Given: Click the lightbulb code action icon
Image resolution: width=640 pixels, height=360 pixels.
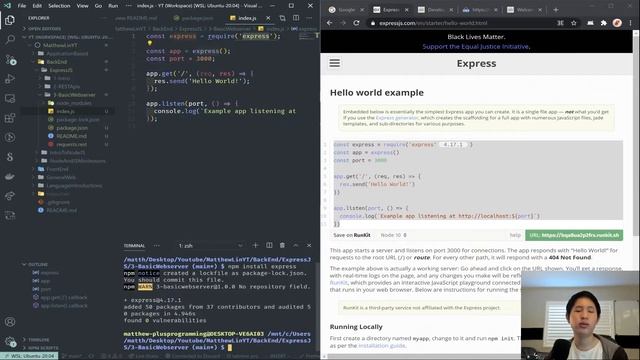Looking at the screenshot, I should 149,43.
